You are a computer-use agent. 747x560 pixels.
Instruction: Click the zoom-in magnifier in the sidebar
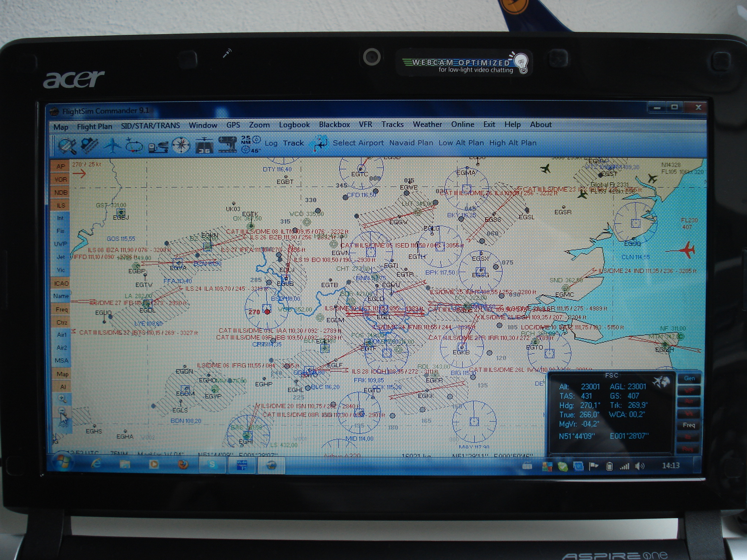[62, 398]
